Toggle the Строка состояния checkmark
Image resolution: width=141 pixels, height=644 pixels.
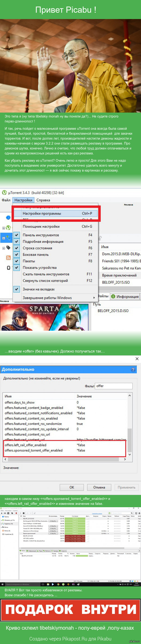16,248
